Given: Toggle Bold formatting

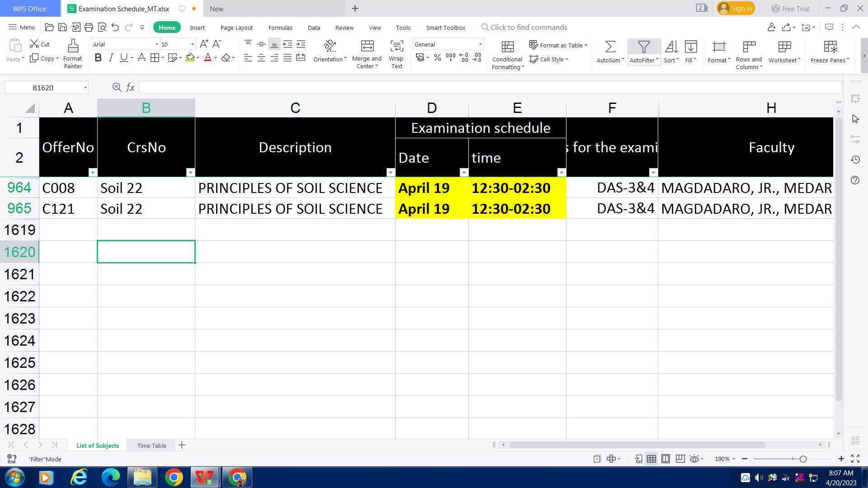Looking at the screenshot, I should pyautogui.click(x=98, y=58).
